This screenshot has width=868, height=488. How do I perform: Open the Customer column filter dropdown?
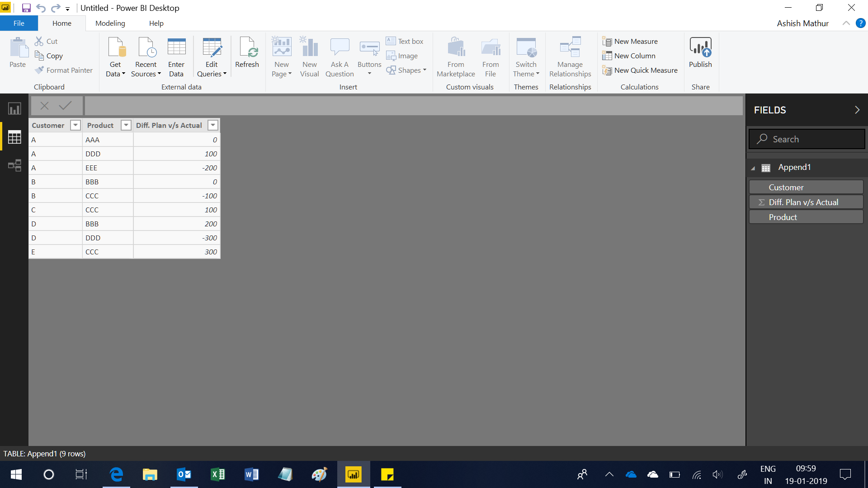click(x=75, y=125)
